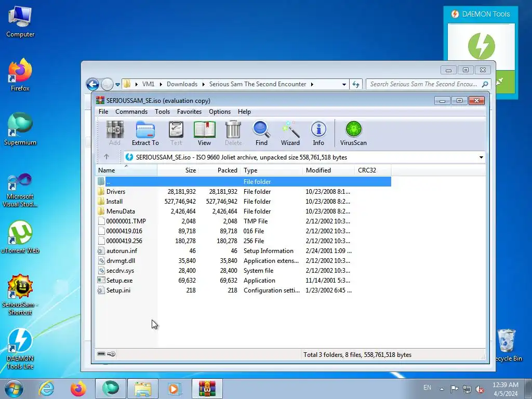Click the Delete toolbar icon

click(x=233, y=134)
